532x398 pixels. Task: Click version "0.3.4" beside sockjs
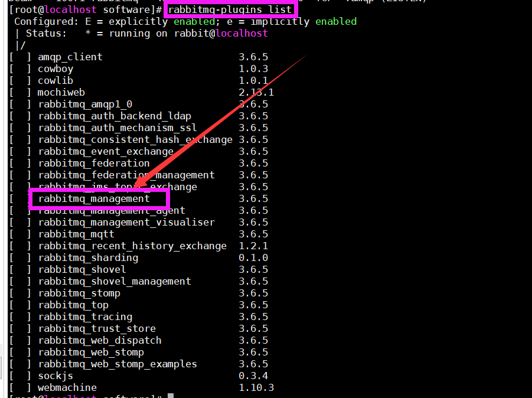click(x=253, y=376)
